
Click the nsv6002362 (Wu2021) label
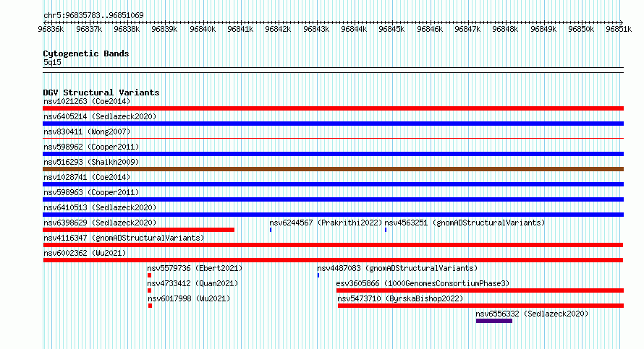click(x=85, y=253)
